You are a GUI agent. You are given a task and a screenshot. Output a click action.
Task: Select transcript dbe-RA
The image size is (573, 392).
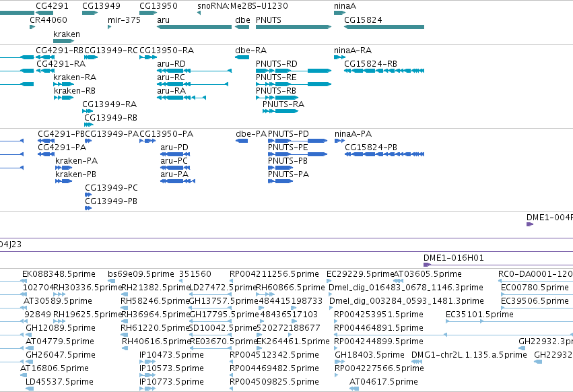pos(242,57)
